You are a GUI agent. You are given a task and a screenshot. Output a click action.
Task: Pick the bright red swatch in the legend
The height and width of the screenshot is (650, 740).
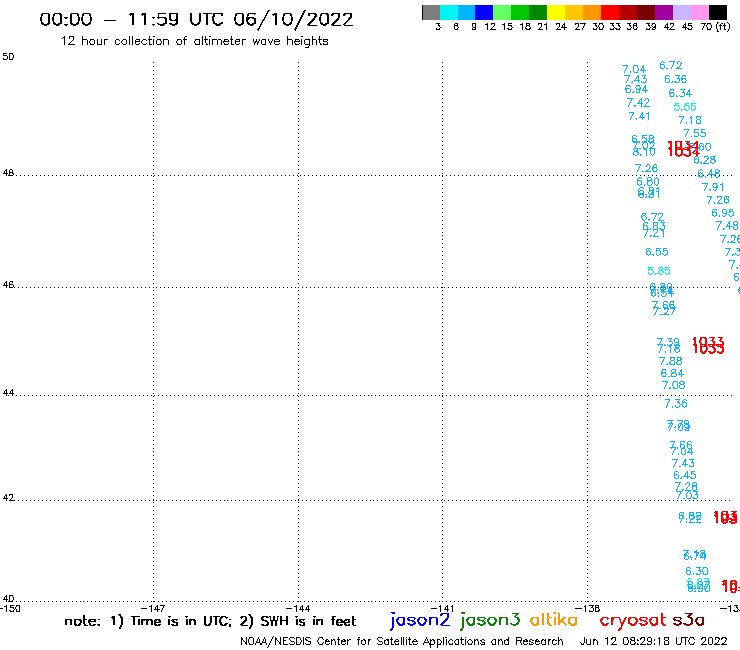[x=610, y=12]
